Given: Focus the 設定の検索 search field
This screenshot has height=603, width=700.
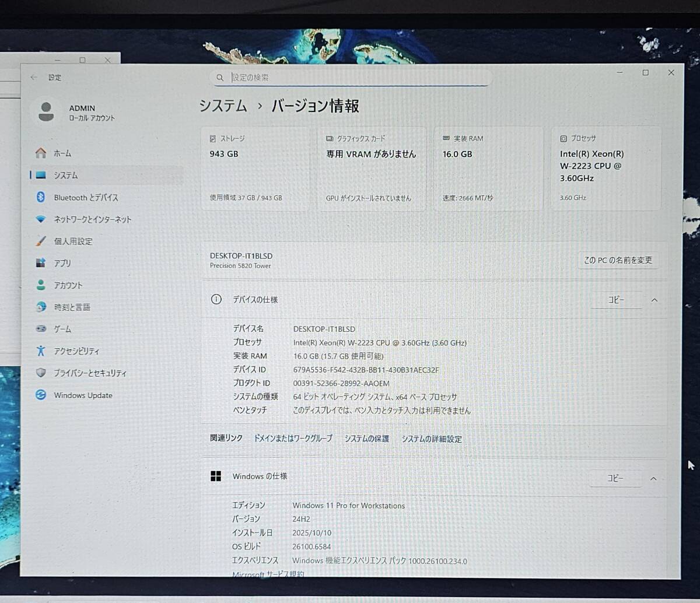Looking at the screenshot, I should click(x=350, y=78).
